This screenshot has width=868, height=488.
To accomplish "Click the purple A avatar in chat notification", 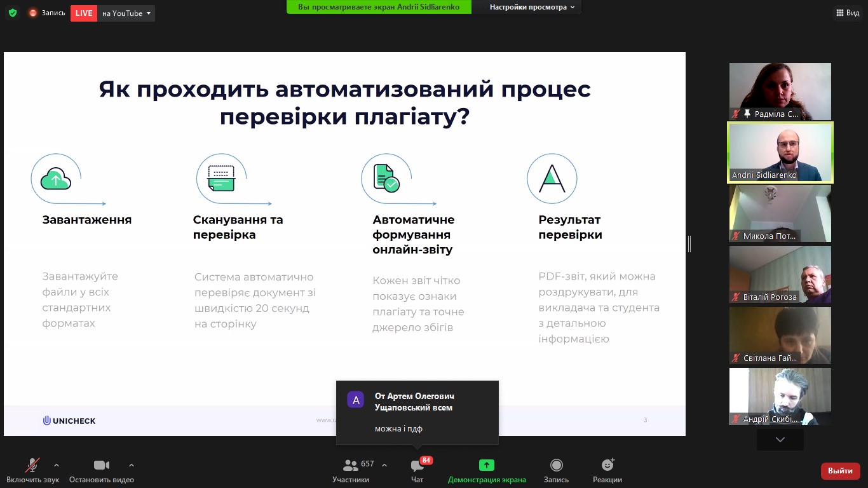I will tap(356, 400).
